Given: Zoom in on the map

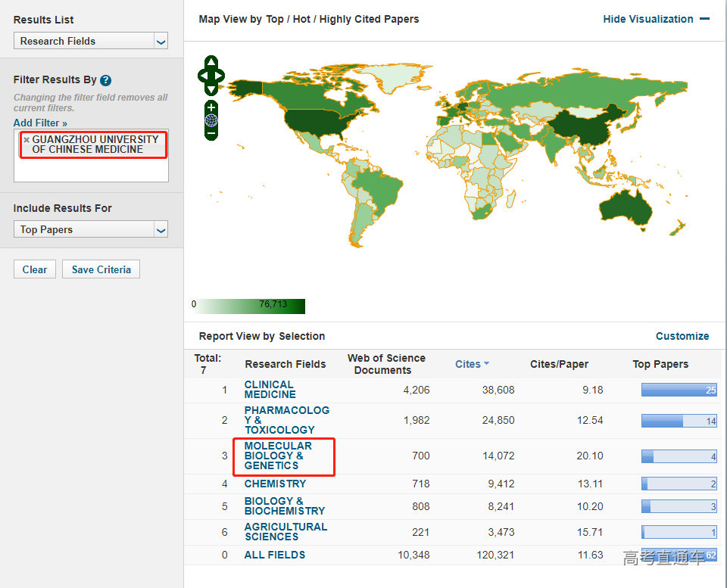Looking at the screenshot, I should pyautogui.click(x=211, y=107).
